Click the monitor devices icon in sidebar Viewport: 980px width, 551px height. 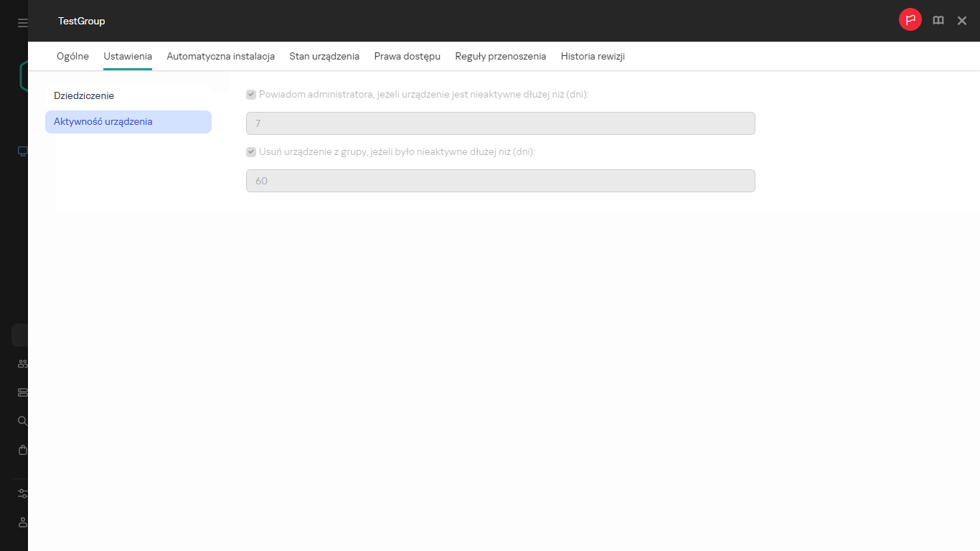pos(22,151)
